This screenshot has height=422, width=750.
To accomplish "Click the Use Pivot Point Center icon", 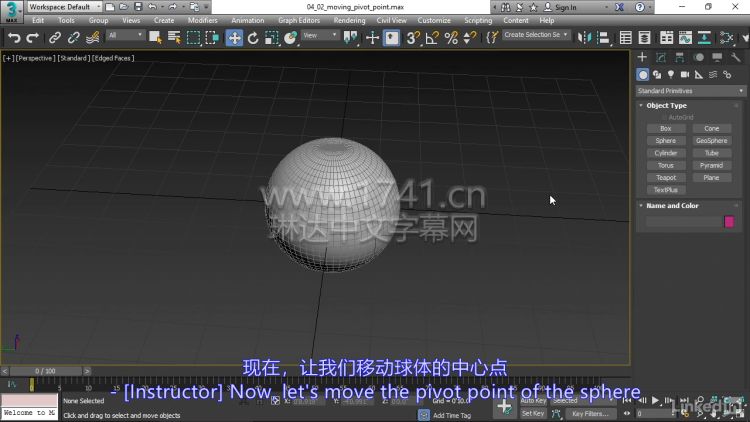I will point(351,38).
